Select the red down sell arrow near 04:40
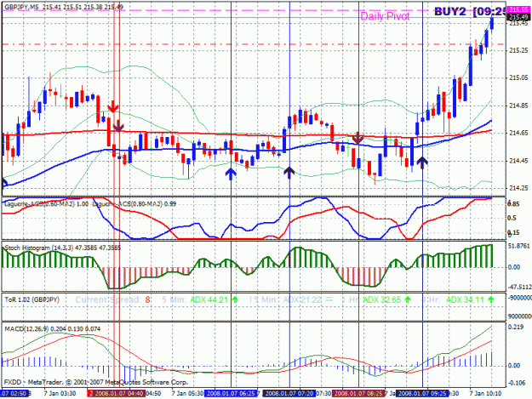 click(113, 106)
